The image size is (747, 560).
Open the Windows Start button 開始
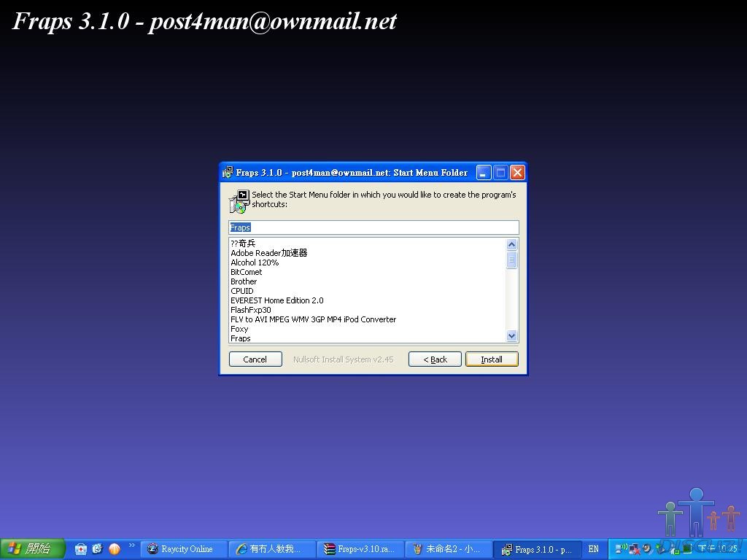tap(31, 548)
